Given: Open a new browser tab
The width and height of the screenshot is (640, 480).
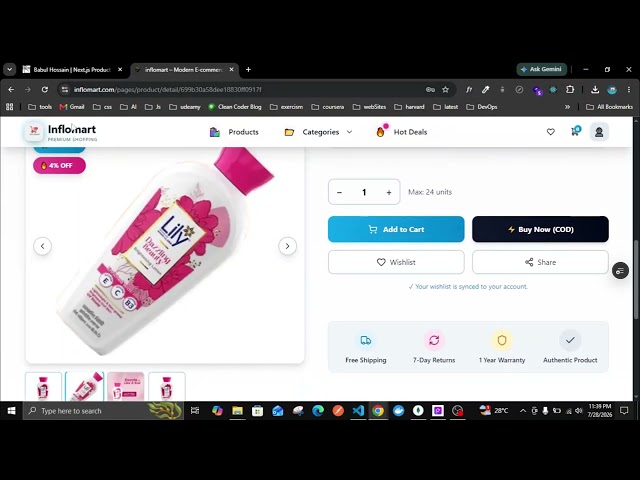Looking at the screenshot, I should point(248,70).
